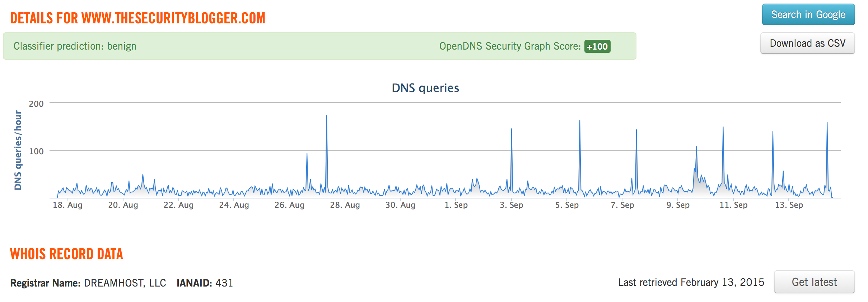The width and height of the screenshot is (868, 302).
Task: Click the DREAMHOST, LLC registrar name
Action: pyautogui.click(x=125, y=283)
